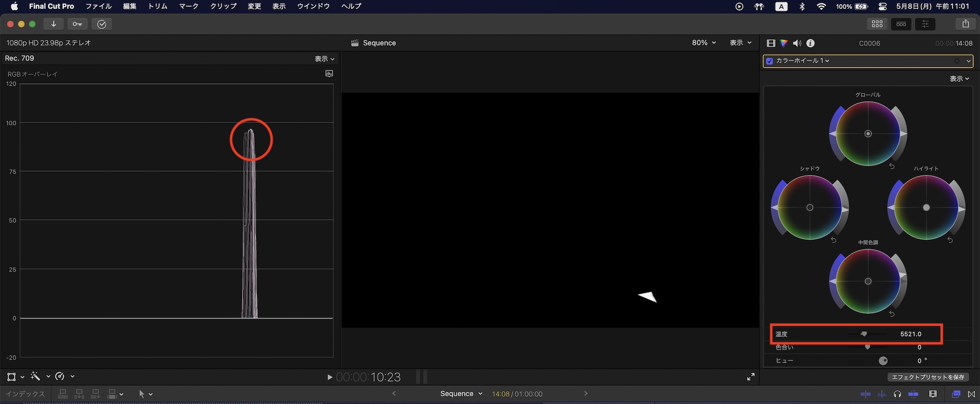Open the Transitions browser icon
Viewport: 980px width, 404px height.
tap(971, 394)
